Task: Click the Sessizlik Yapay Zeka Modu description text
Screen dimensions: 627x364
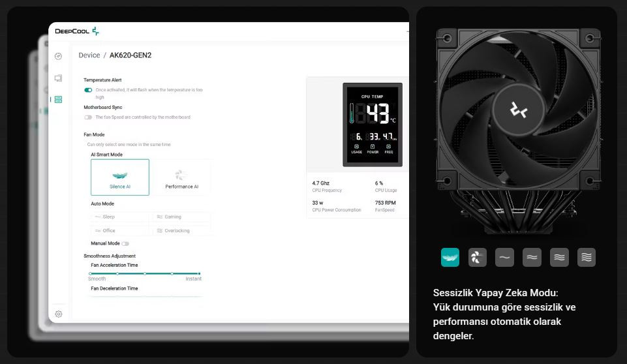Action: point(504,314)
